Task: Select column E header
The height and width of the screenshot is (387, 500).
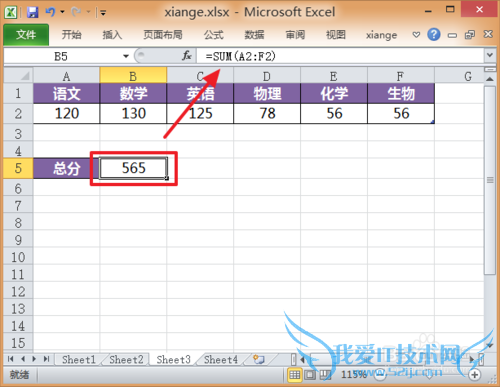Action: pos(334,76)
